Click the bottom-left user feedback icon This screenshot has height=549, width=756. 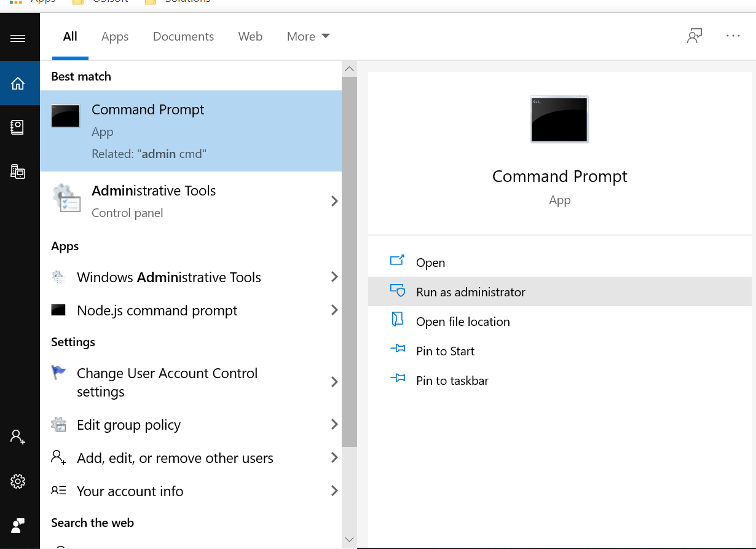coord(18,526)
